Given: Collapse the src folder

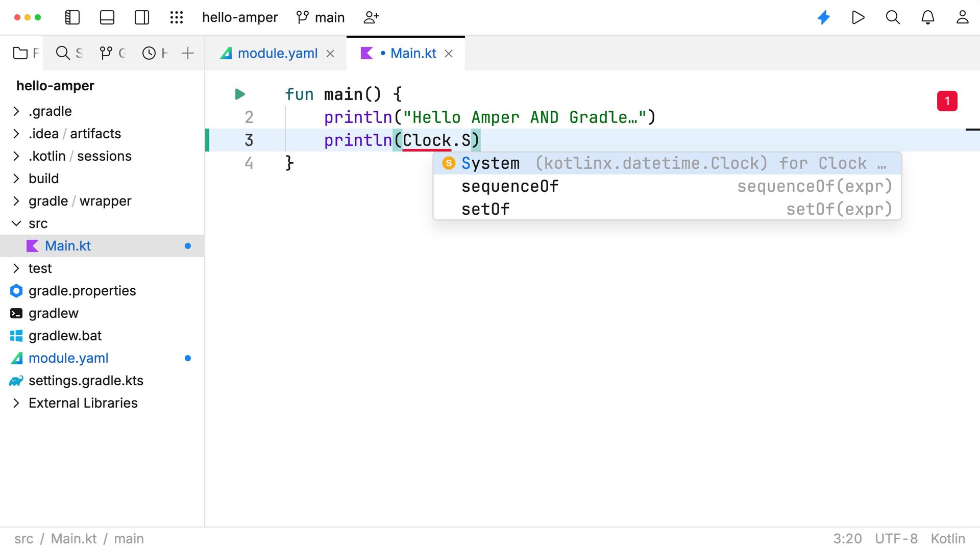Looking at the screenshot, I should (16, 223).
